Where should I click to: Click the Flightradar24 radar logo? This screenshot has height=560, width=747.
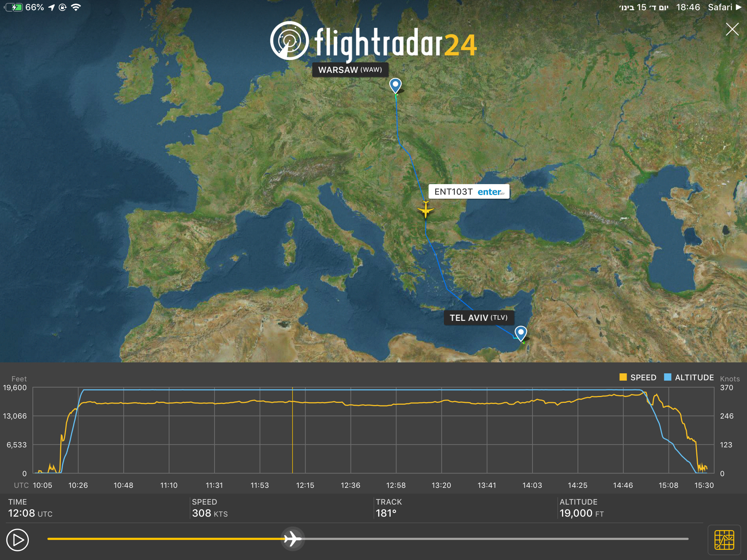pos(289,40)
